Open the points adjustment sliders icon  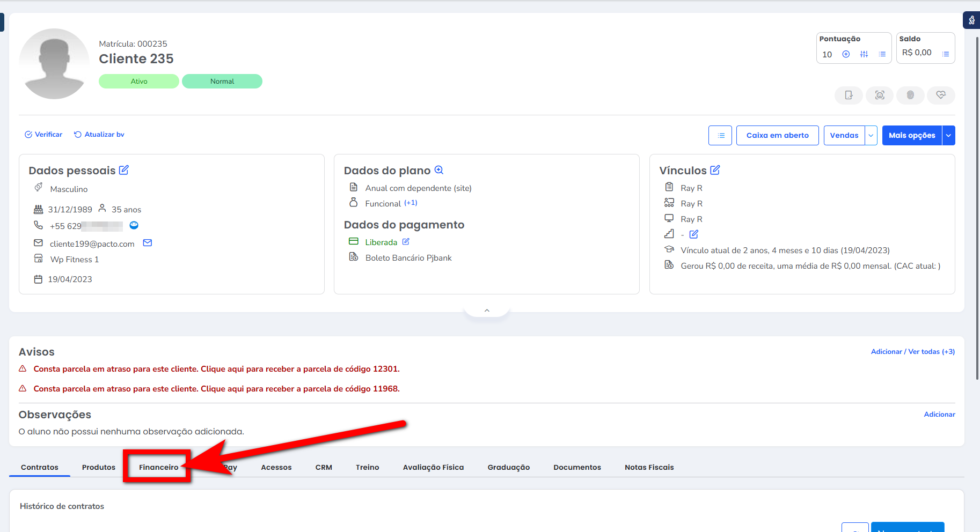click(x=864, y=54)
